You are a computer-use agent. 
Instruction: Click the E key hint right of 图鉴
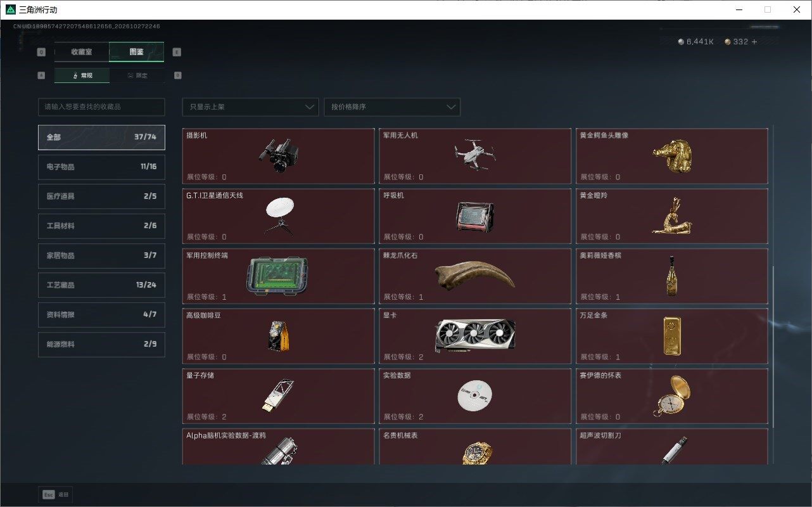[177, 53]
